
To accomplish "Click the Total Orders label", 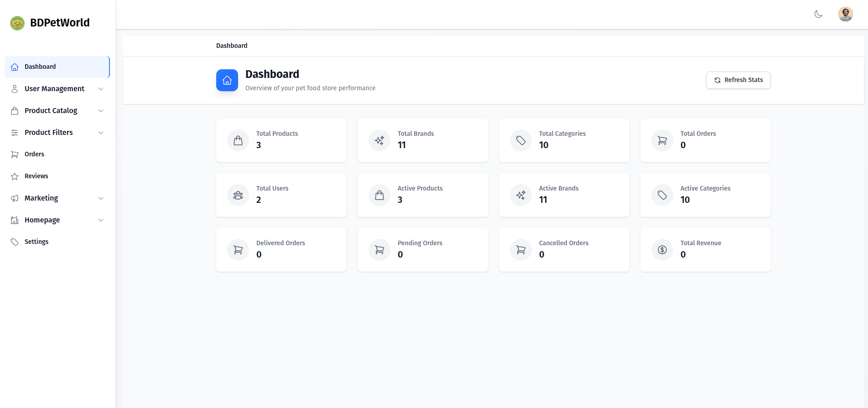I will 698,134.
